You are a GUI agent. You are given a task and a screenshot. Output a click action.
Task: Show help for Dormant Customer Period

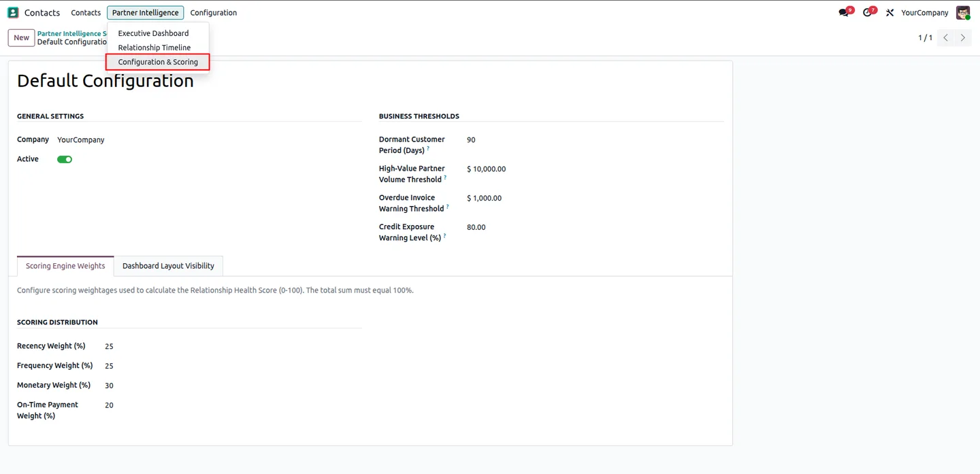point(428,148)
